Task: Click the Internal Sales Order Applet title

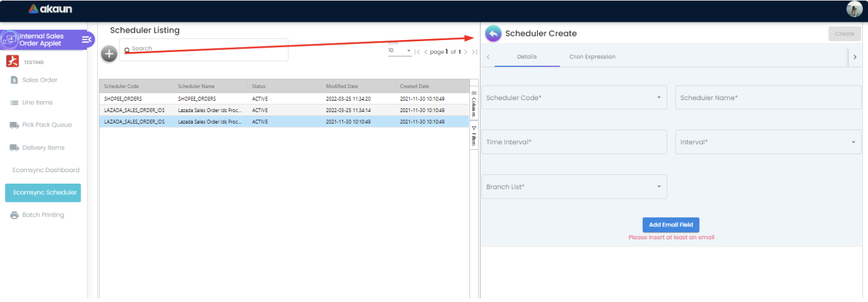Action: 42,40
